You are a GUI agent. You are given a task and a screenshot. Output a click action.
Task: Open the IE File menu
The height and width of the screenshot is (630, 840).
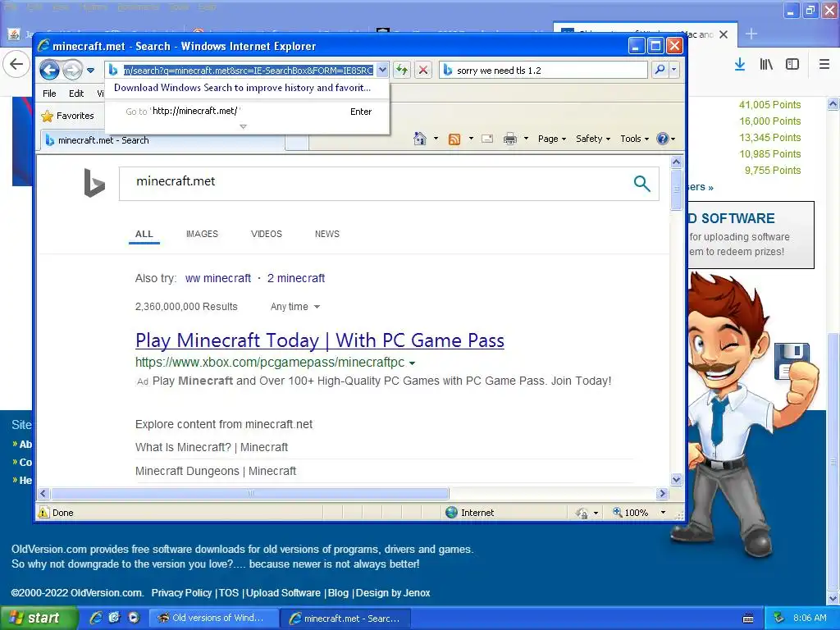(49, 94)
